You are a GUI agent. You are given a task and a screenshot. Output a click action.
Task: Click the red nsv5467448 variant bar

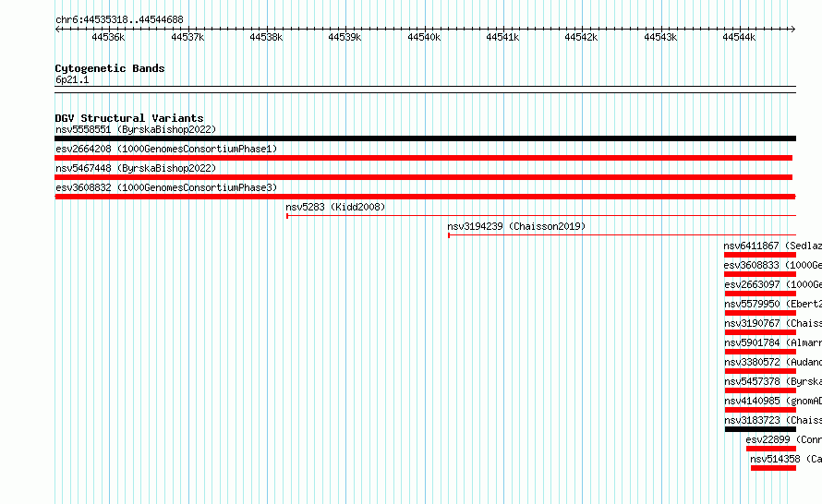(424, 177)
